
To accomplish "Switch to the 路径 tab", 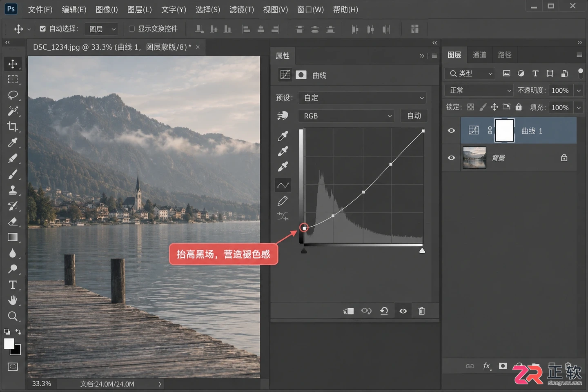I will point(505,55).
